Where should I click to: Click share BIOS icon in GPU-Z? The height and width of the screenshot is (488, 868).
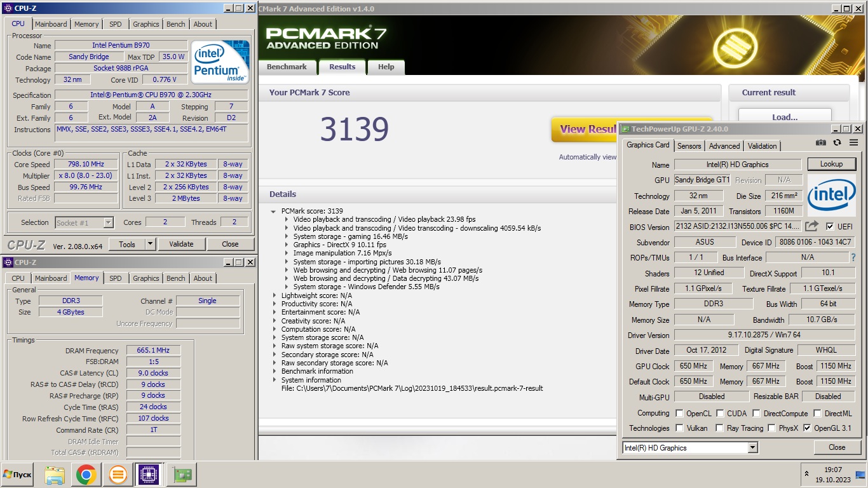click(x=811, y=226)
